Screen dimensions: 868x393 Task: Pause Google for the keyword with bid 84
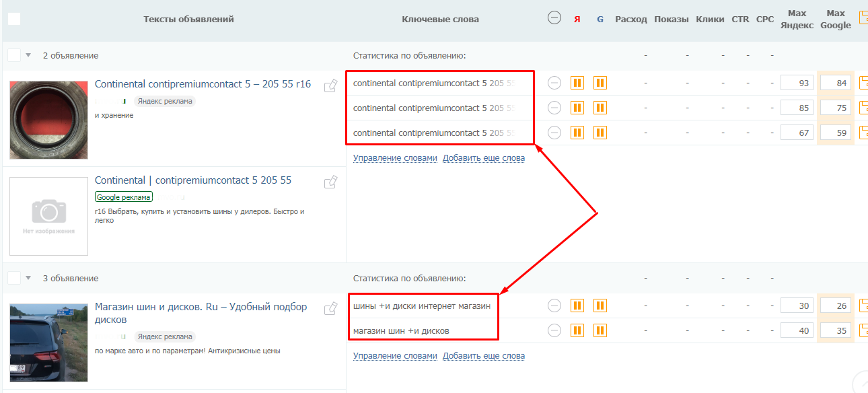600,83
